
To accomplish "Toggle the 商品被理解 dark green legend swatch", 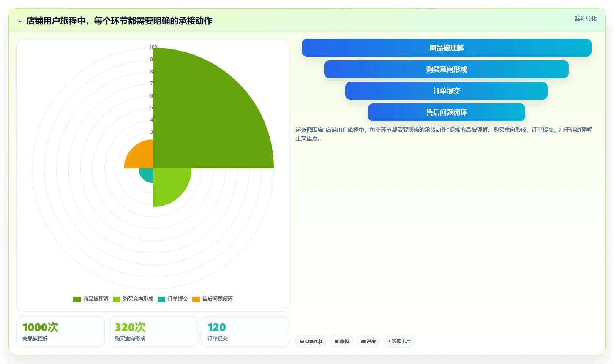I will [x=76, y=299].
